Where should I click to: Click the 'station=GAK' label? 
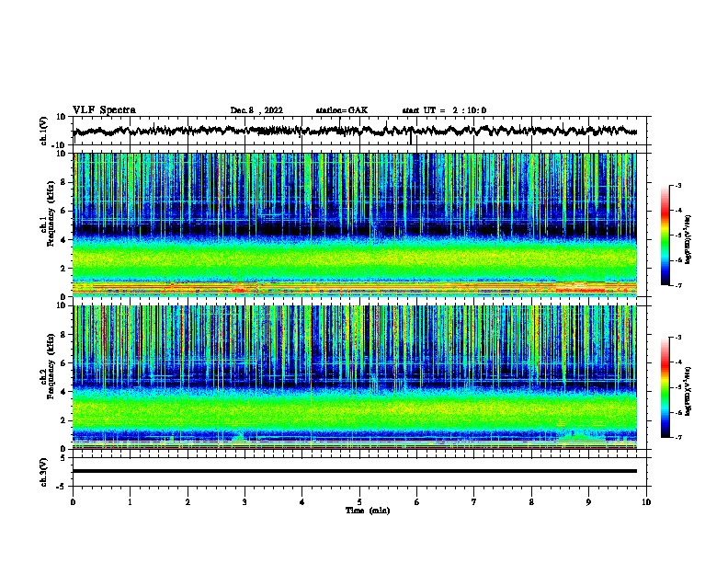point(342,110)
